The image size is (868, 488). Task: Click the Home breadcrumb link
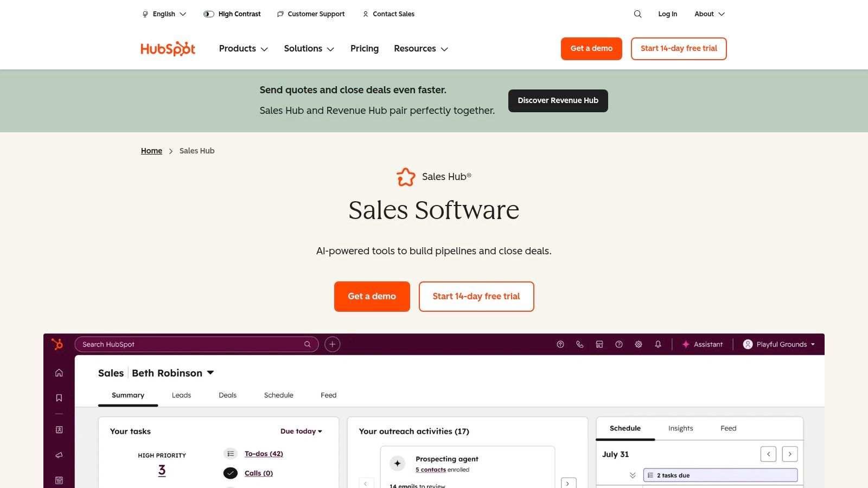point(151,151)
